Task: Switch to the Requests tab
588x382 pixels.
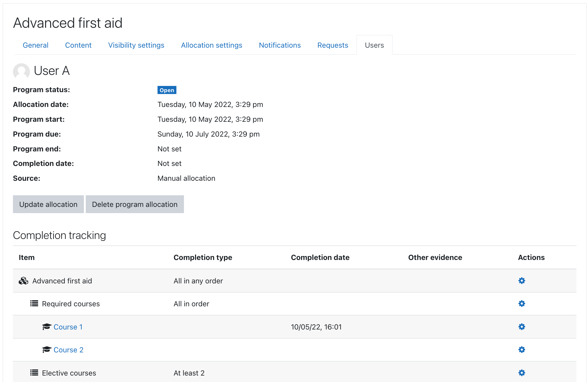Action: [333, 45]
